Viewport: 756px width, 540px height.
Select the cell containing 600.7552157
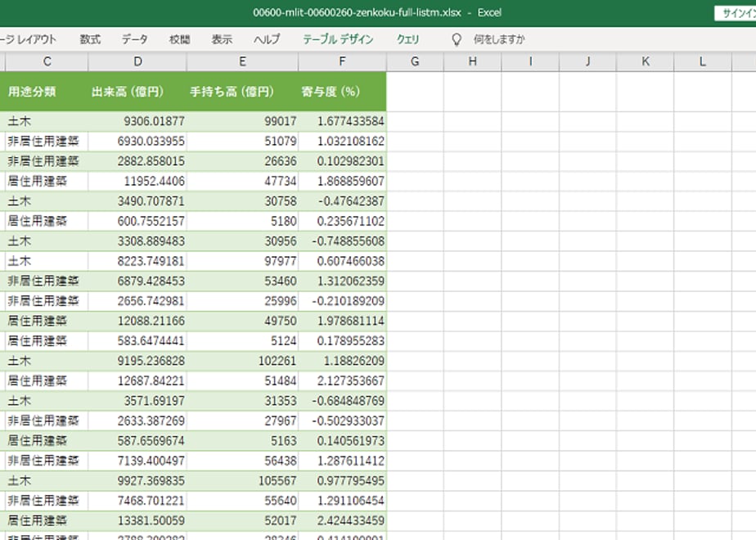pos(137,221)
